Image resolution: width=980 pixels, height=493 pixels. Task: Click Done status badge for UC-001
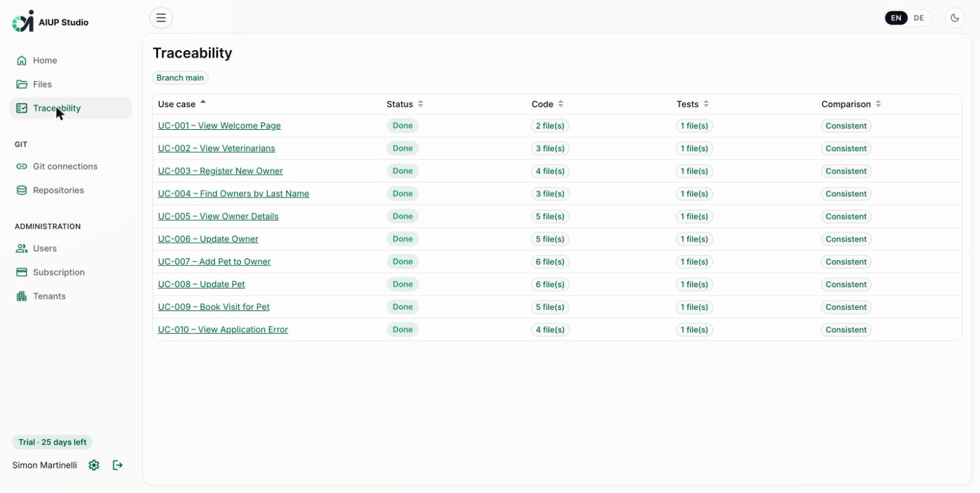(403, 125)
